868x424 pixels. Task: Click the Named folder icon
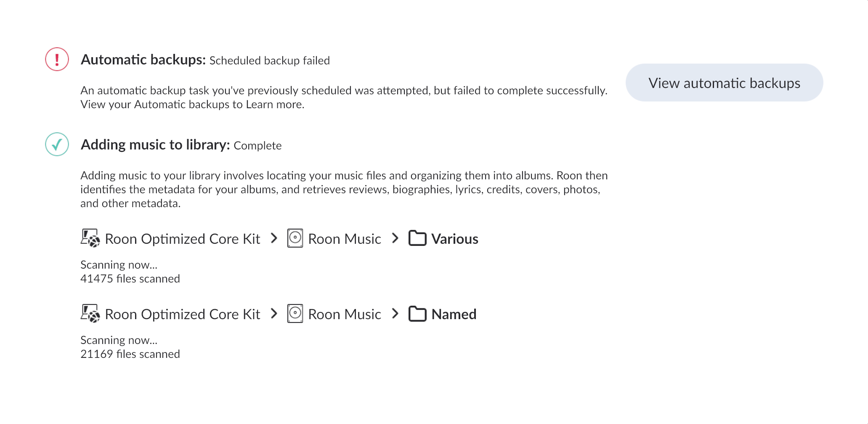[x=417, y=314]
